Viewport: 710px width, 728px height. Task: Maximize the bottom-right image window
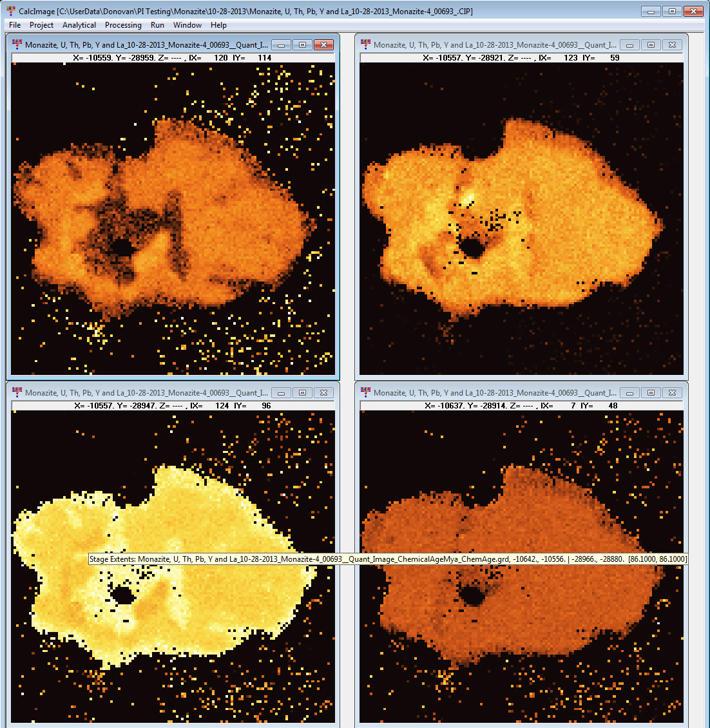(x=651, y=392)
